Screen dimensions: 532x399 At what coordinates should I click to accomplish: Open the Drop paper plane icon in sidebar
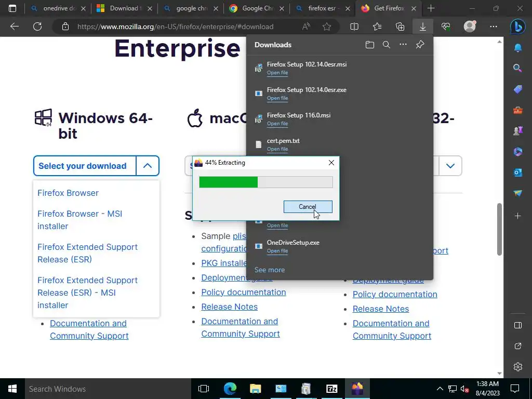coord(518,193)
